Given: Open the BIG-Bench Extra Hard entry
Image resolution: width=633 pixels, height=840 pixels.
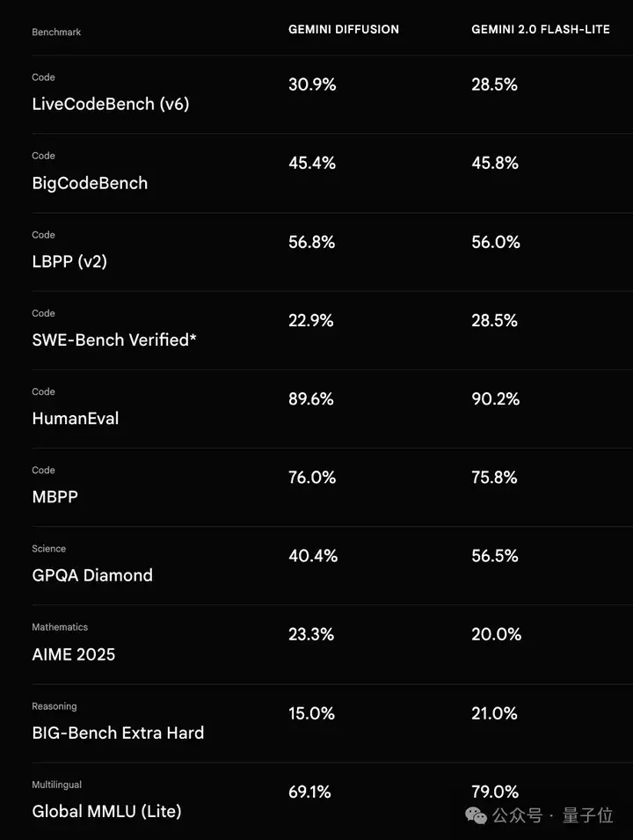Looking at the screenshot, I should click(118, 733).
